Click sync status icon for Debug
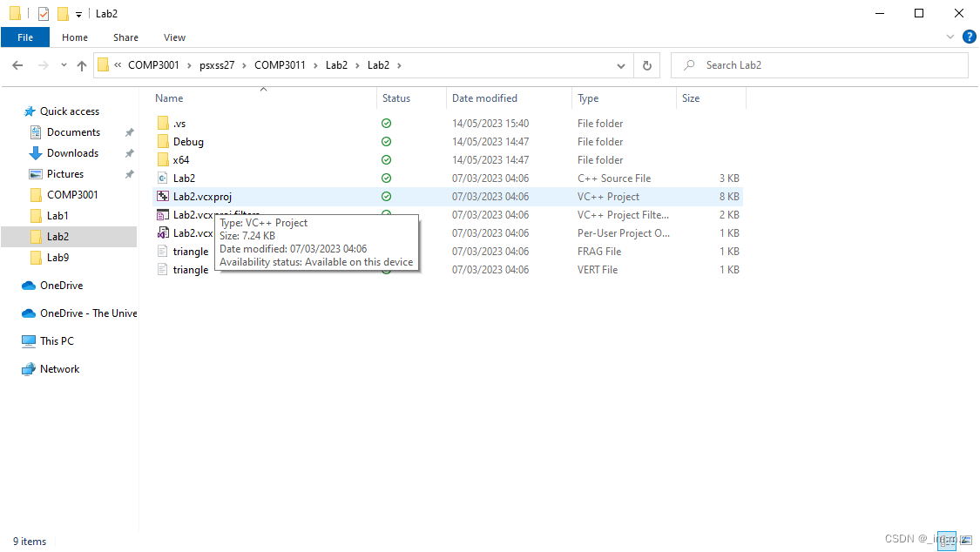This screenshot has width=980, height=552. (x=386, y=142)
